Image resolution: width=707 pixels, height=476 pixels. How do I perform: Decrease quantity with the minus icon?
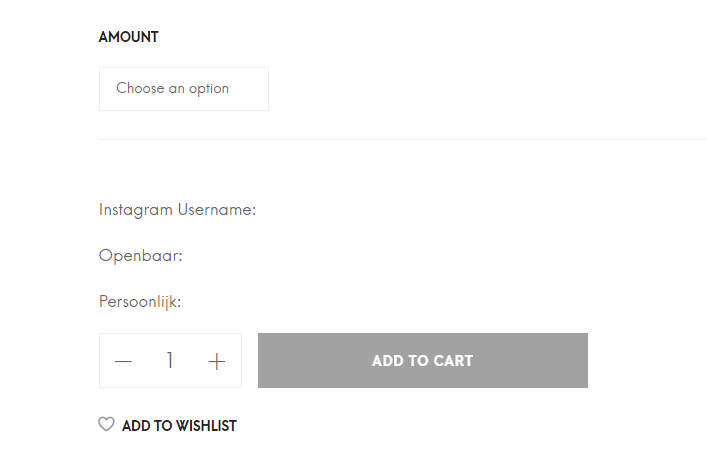123,361
